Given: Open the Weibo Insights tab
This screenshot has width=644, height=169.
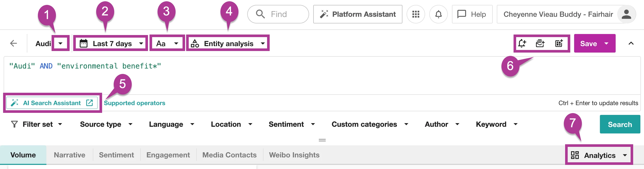Looking at the screenshot, I should [294, 155].
